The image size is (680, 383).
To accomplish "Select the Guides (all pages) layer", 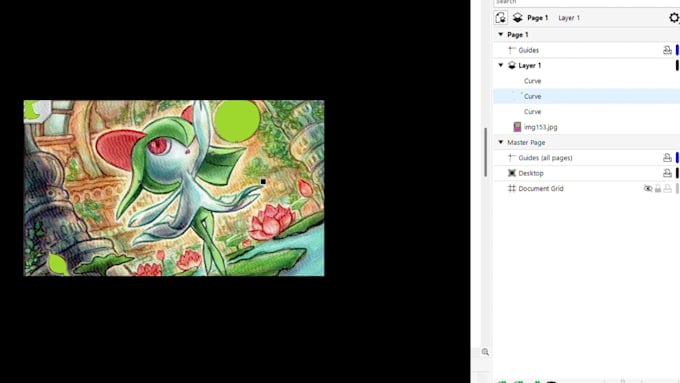I will click(x=586, y=158).
